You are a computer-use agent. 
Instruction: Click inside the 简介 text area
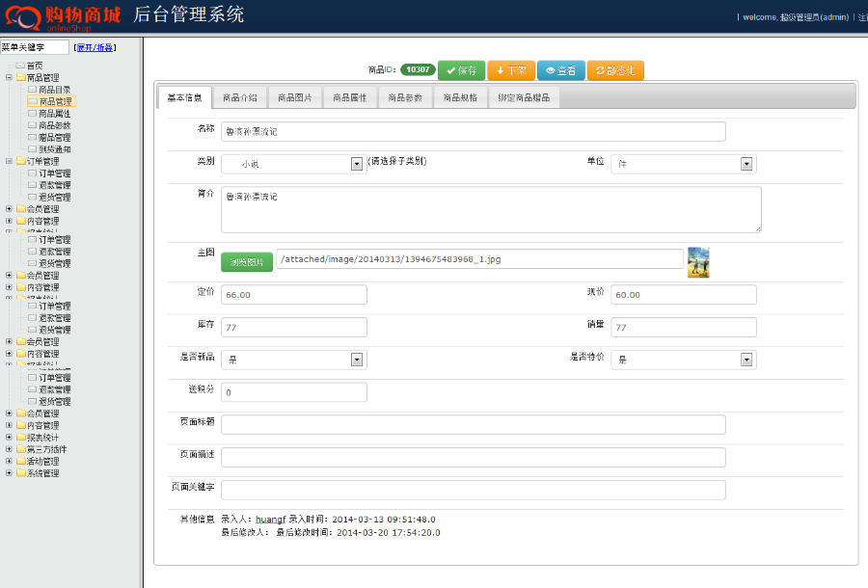[x=491, y=209]
